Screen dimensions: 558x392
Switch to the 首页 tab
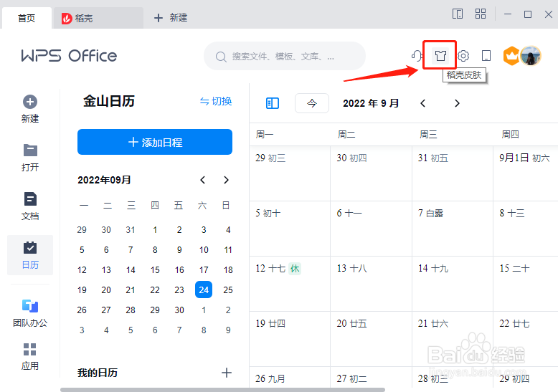(x=27, y=18)
